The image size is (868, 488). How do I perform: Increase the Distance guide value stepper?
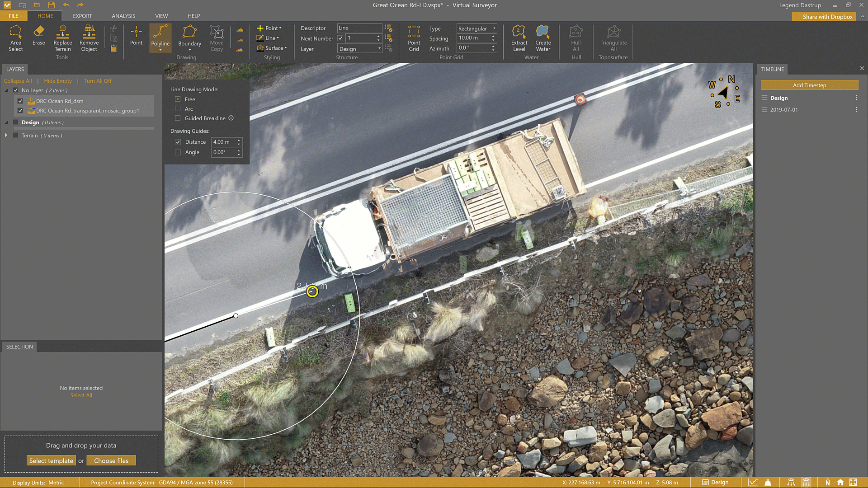[239, 140]
